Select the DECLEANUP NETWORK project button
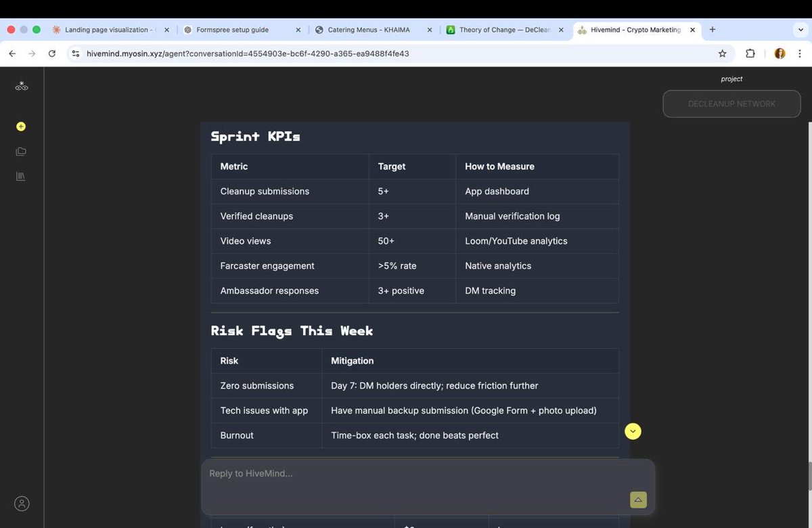Image resolution: width=812 pixels, height=528 pixels. click(x=731, y=104)
